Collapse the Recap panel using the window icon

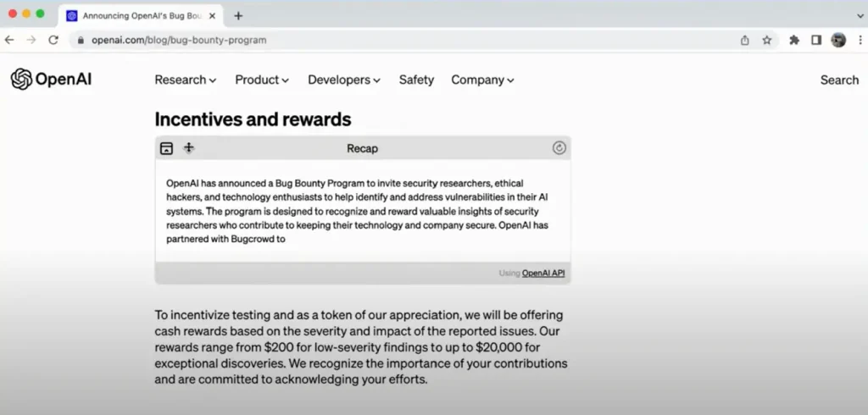click(x=166, y=148)
